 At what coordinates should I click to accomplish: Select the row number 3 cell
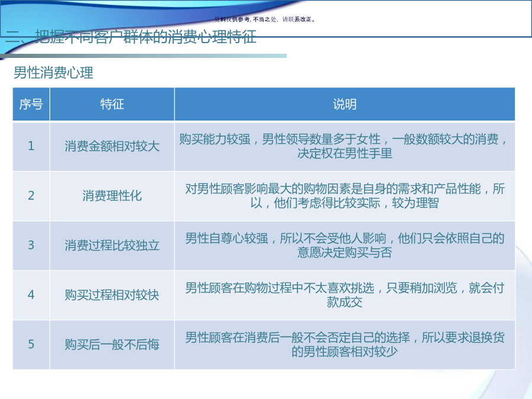[31, 245]
